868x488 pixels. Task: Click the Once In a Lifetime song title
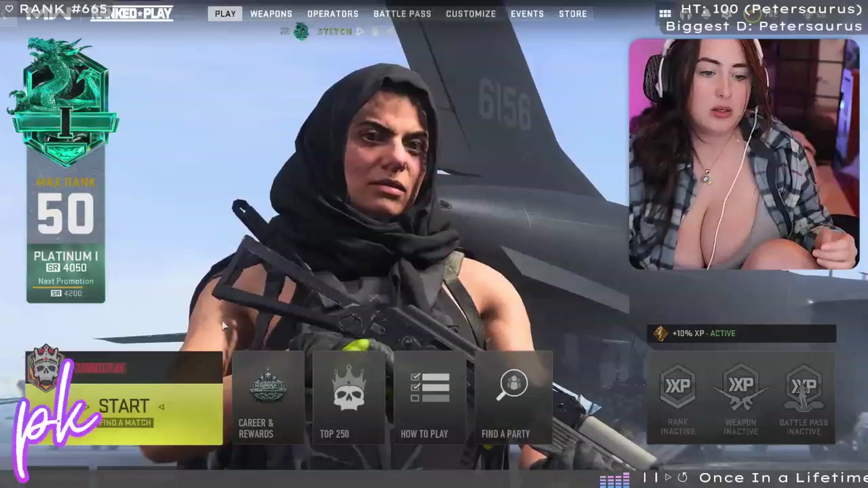tap(783, 478)
